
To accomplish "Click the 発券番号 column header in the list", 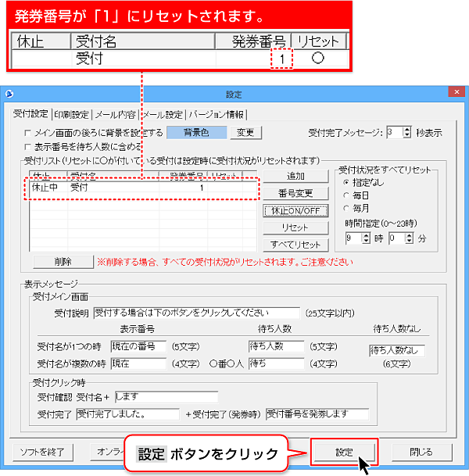I will pos(184,176).
